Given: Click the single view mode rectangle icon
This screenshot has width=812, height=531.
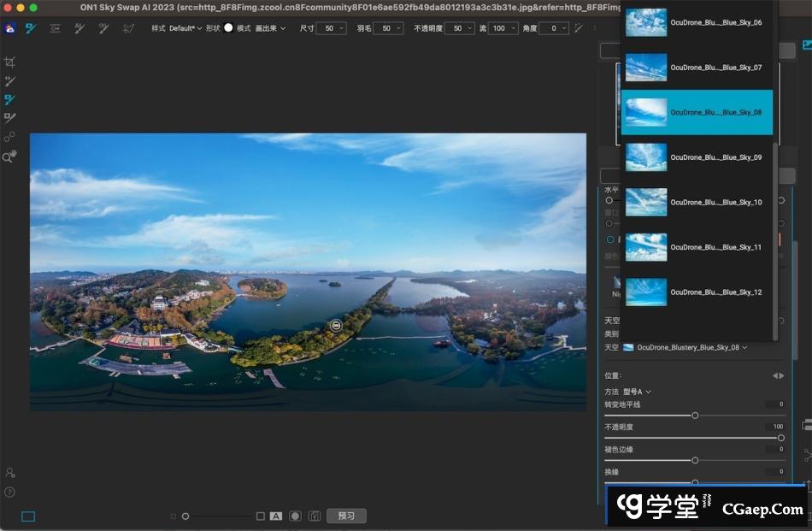Looking at the screenshot, I should 28,516.
